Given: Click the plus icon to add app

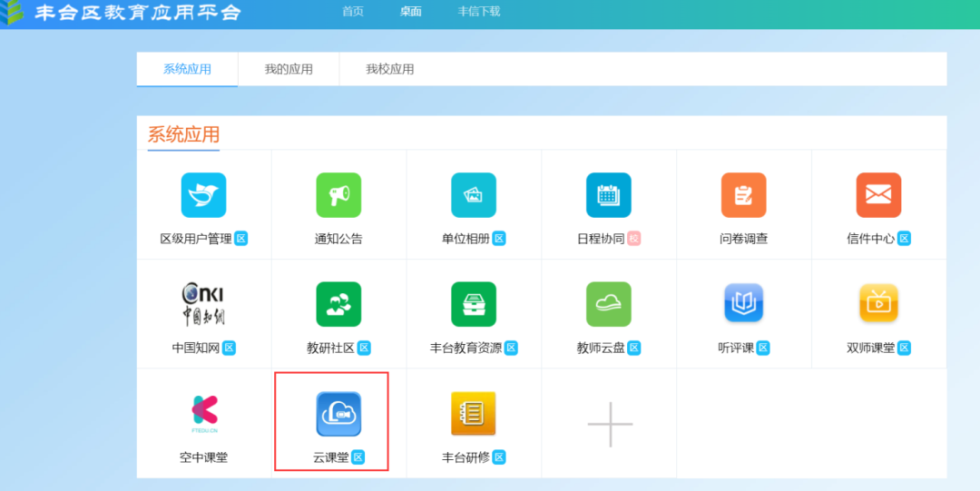Looking at the screenshot, I should tap(610, 424).
